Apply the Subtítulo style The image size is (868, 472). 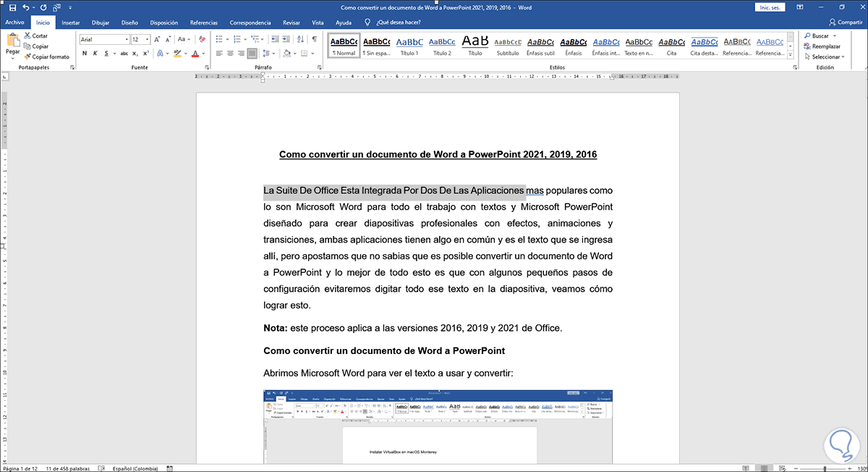click(508, 45)
